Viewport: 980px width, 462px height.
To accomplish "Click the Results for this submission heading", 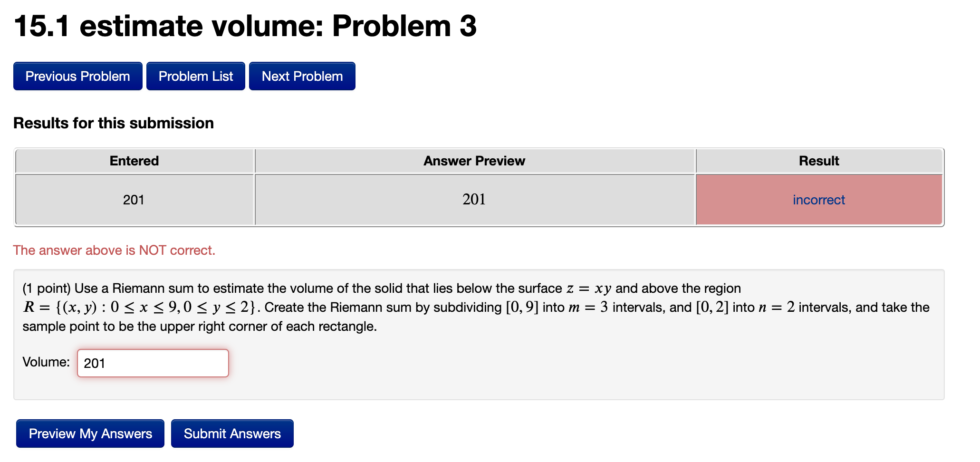I will click(x=114, y=123).
